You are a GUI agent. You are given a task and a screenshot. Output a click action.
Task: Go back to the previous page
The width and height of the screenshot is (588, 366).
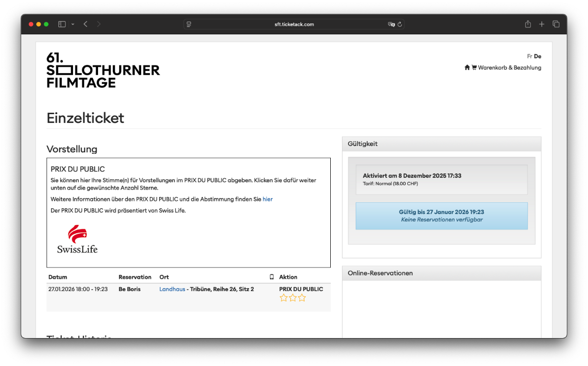(85, 24)
